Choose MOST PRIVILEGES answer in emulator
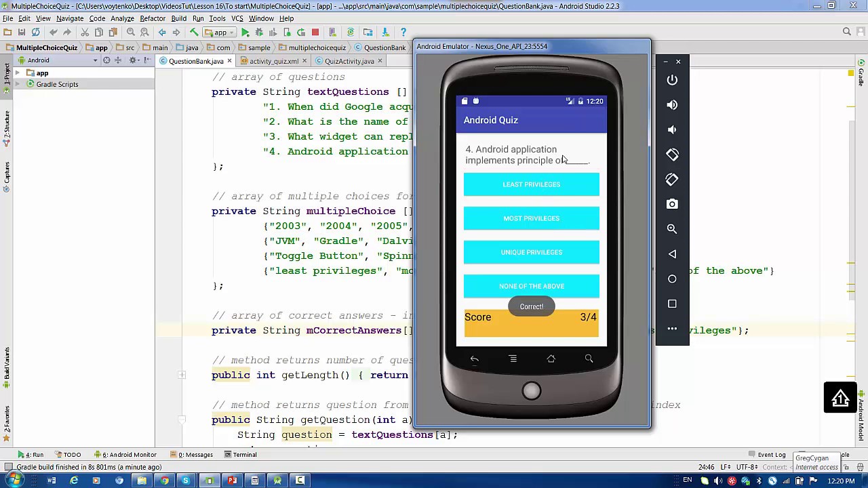 pos(532,218)
